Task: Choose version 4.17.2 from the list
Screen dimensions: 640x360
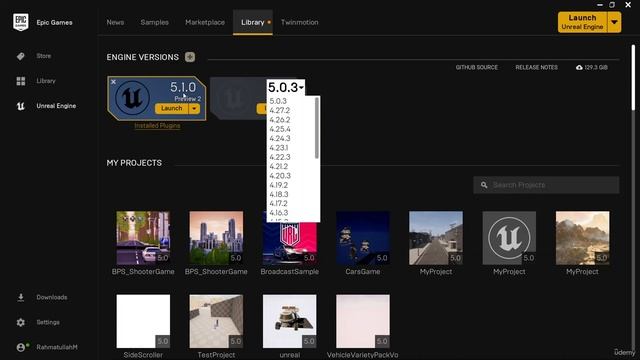Action: point(278,203)
